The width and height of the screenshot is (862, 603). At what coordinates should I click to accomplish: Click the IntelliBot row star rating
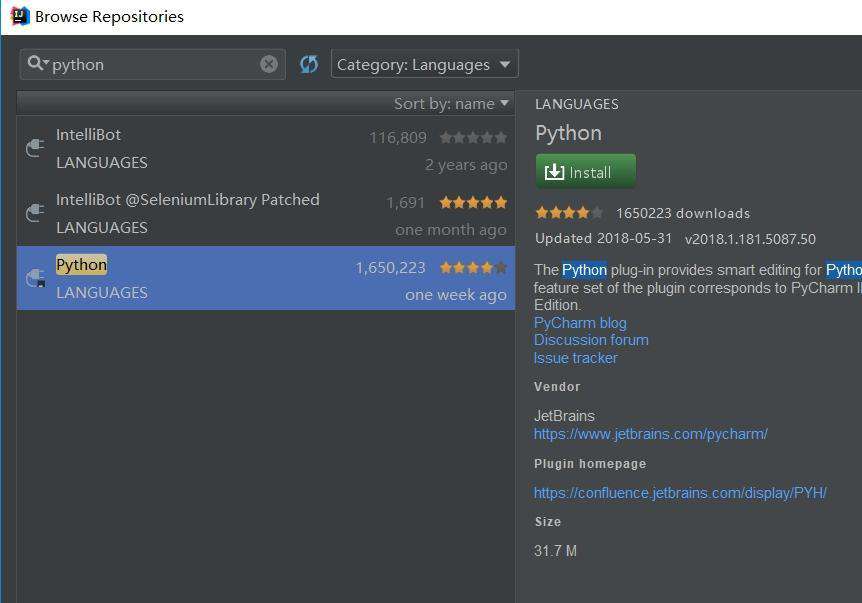(473, 137)
